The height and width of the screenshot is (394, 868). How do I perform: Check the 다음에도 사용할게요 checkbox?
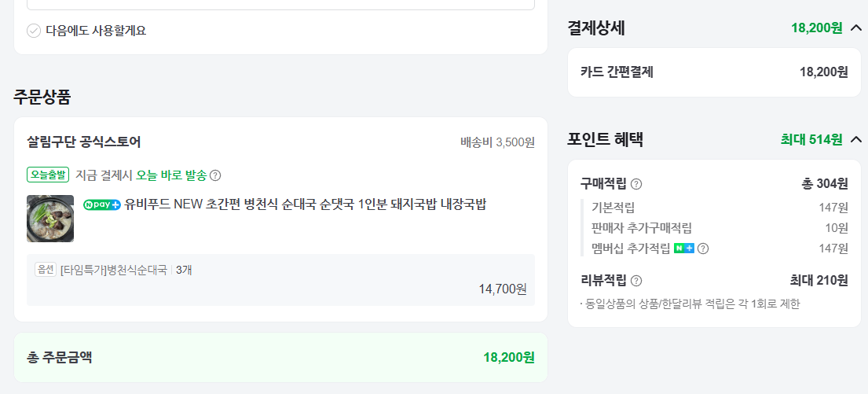(34, 31)
